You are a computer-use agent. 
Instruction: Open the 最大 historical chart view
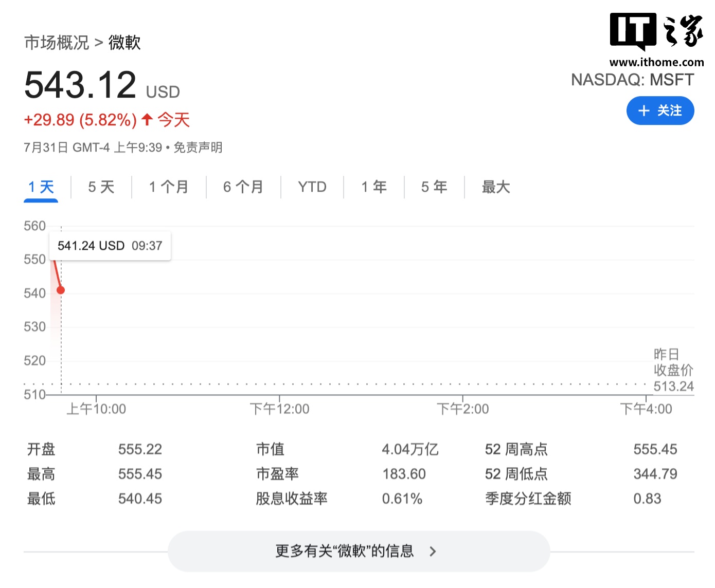[495, 187]
